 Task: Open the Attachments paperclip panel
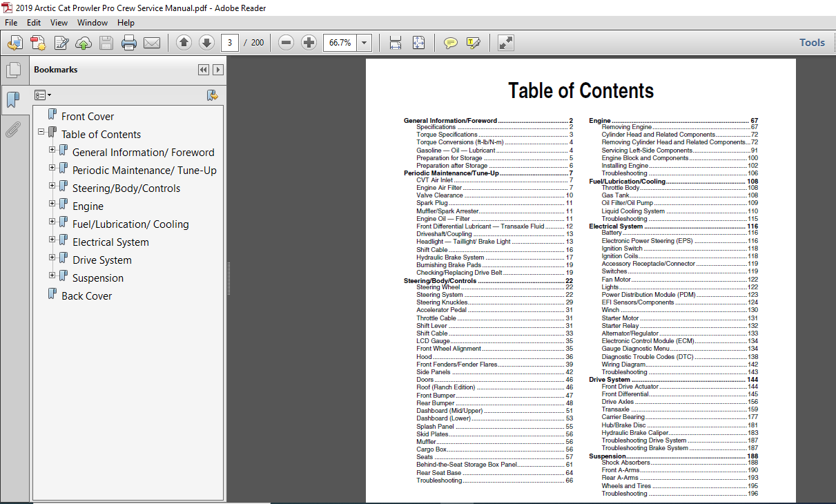point(12,129)
